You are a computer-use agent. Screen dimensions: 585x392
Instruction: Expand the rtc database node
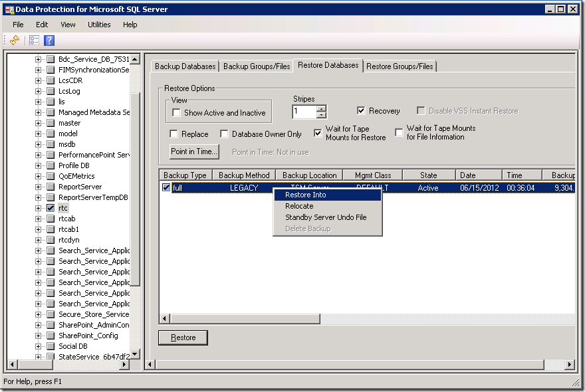(39, 208)
